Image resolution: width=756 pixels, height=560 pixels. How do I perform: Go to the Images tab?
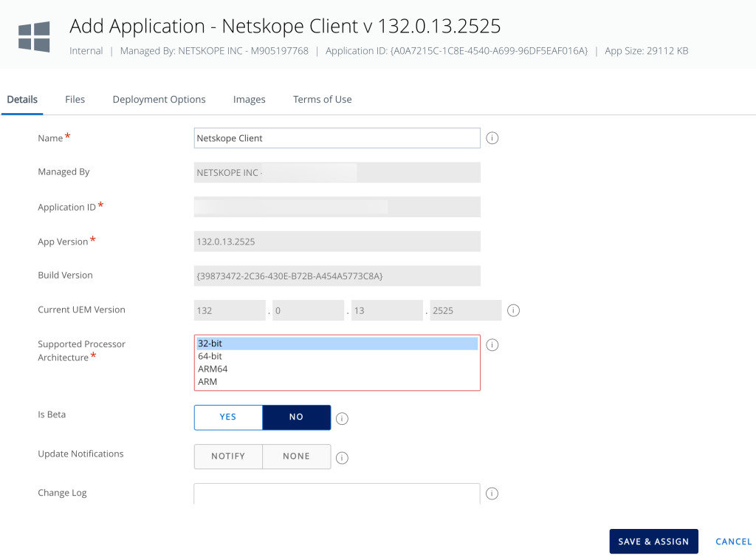coord(250,99)
